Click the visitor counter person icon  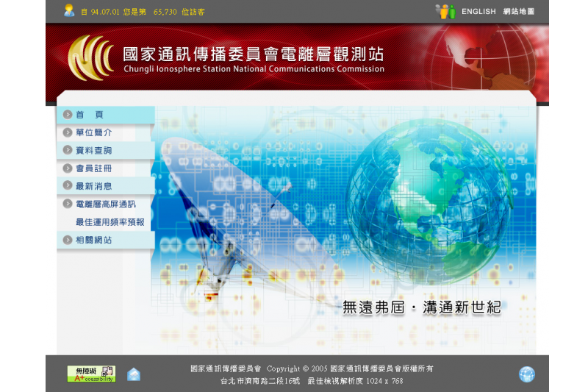(69, 10)
